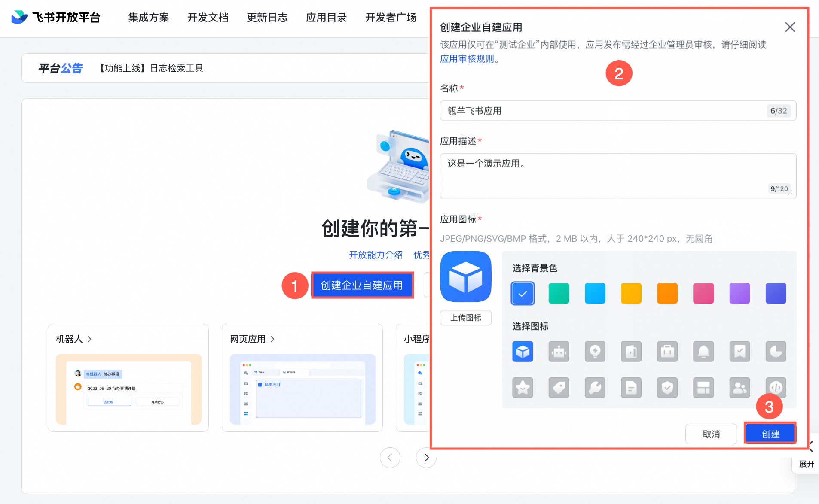The height and width of the screenshot is (504, 819).
Task: Select the price tag app icon
Action: 559,388
